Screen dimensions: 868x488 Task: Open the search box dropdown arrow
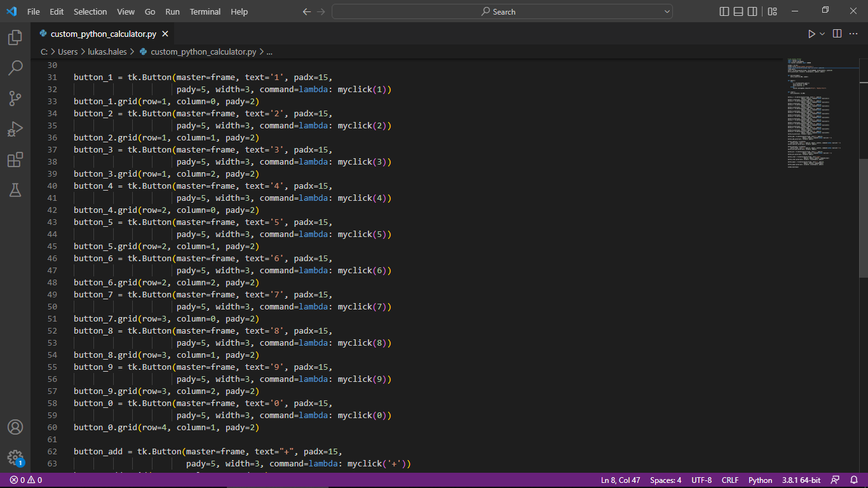coord(667,11)
